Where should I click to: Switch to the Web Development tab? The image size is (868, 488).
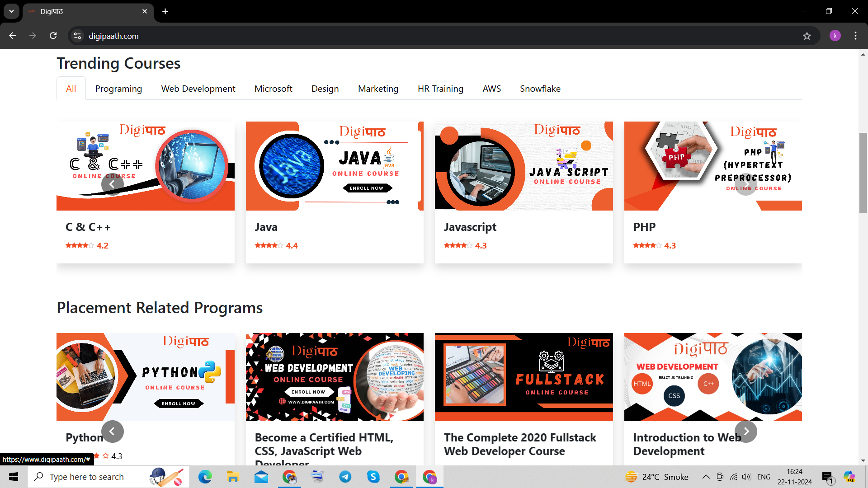coord(198,89)
